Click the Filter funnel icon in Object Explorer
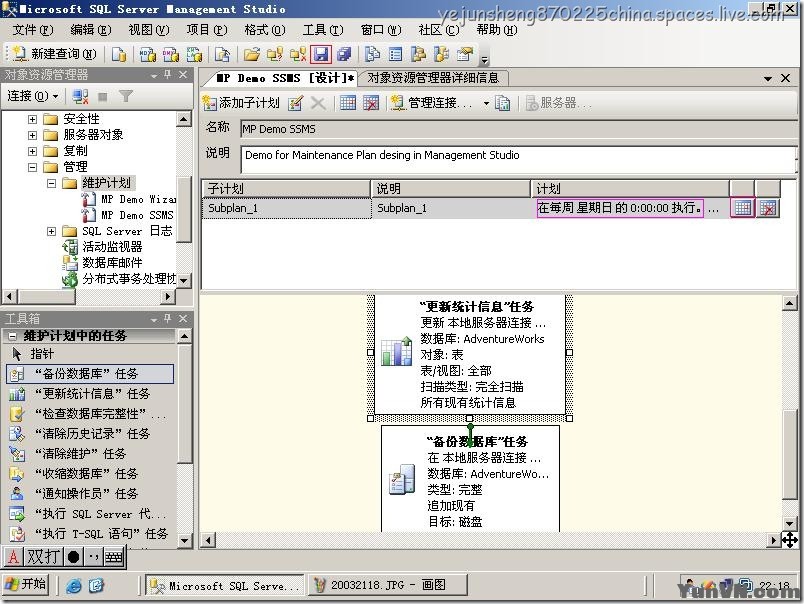The height and width of the screenshot is (604, 804). coord(125,96)
